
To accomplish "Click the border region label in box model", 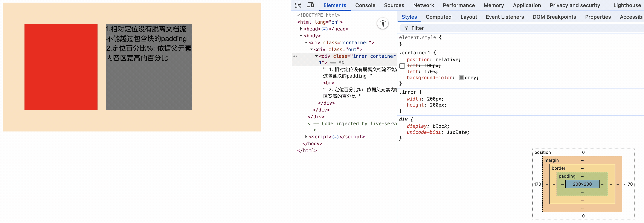I will click(558, 168).
